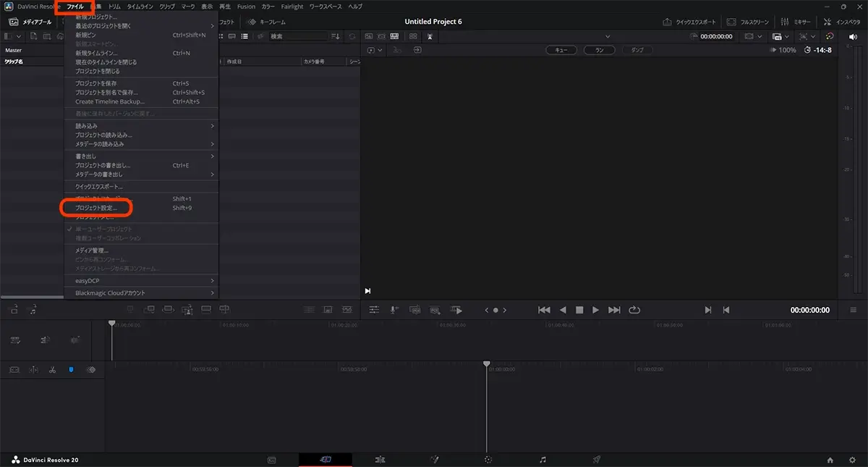The height and width of the screenshot is (467, 868).
Task: Mute audio with the speaker icon
Action: 852,36
